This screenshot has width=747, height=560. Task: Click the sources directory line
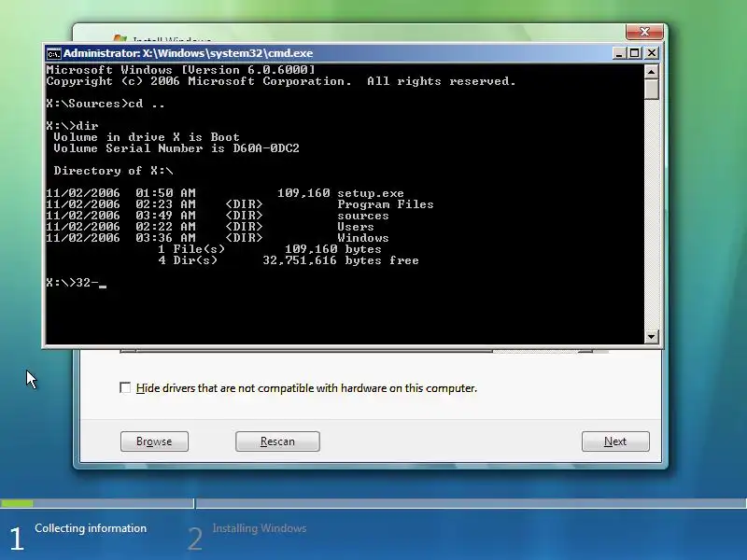click(x=218, y=216)
